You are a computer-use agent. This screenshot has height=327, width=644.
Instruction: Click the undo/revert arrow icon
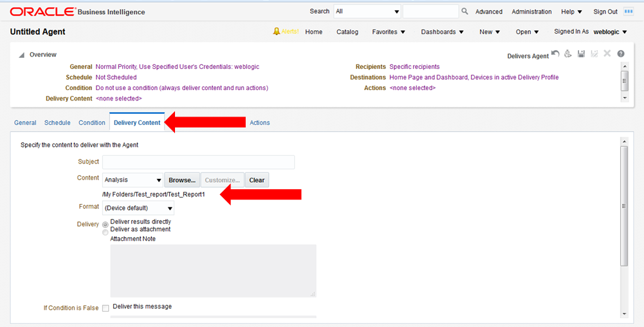tap(555, 54)
